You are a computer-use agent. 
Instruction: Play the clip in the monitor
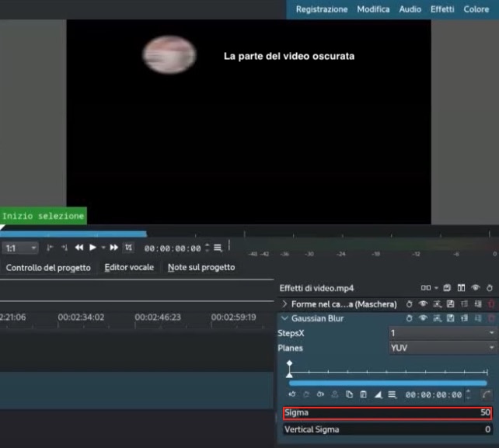click(x=92, y=248)
